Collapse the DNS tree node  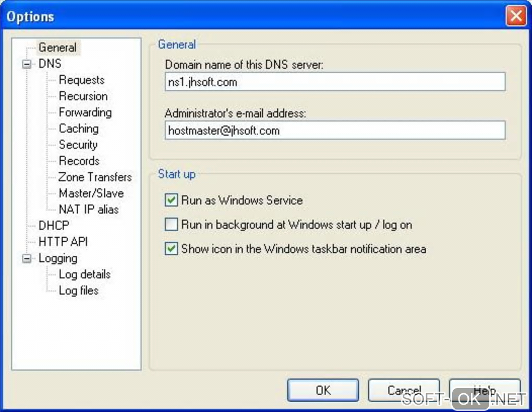(x=27, y=65)
